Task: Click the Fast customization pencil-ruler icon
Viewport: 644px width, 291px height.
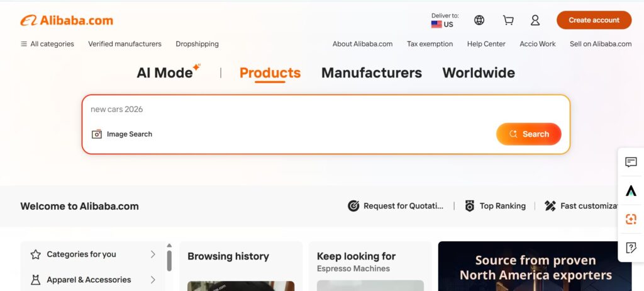Action: point(550,206)
